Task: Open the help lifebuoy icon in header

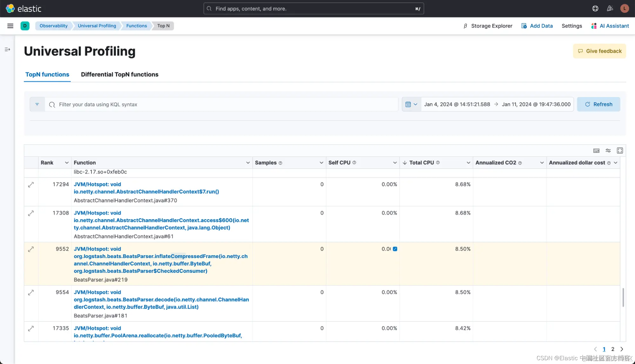Action: (595, 9)
